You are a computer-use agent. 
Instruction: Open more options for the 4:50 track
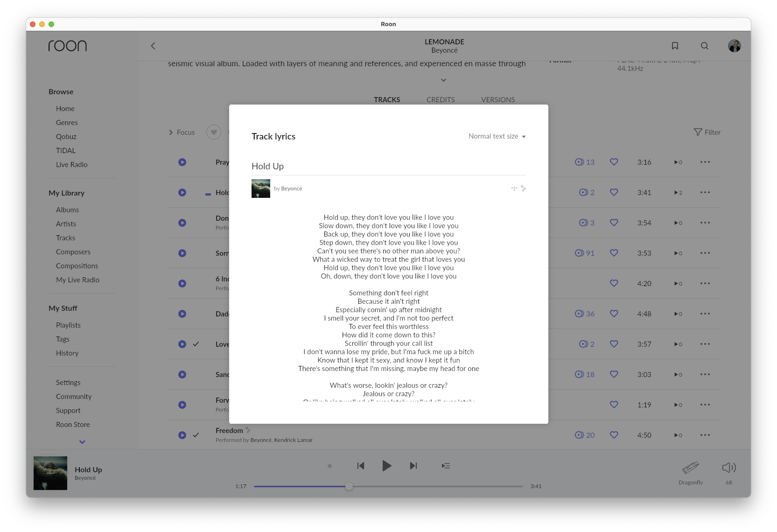click(x=705, y=435)
